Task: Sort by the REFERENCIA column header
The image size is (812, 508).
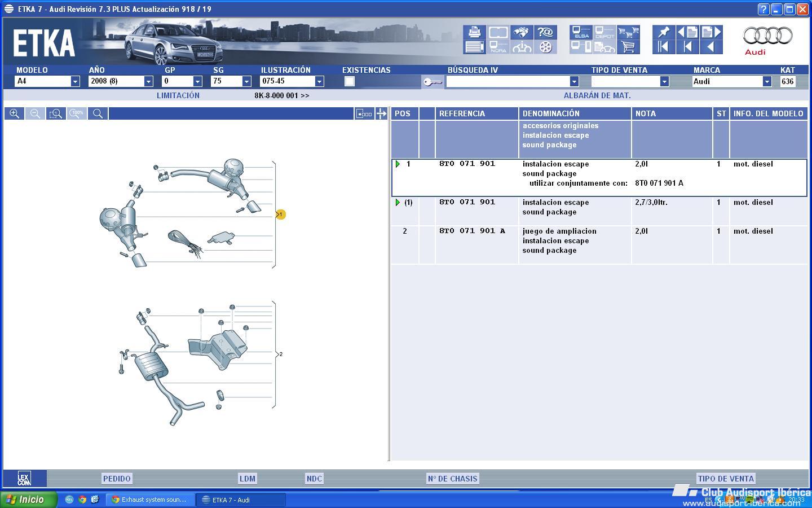Action: 476,113
